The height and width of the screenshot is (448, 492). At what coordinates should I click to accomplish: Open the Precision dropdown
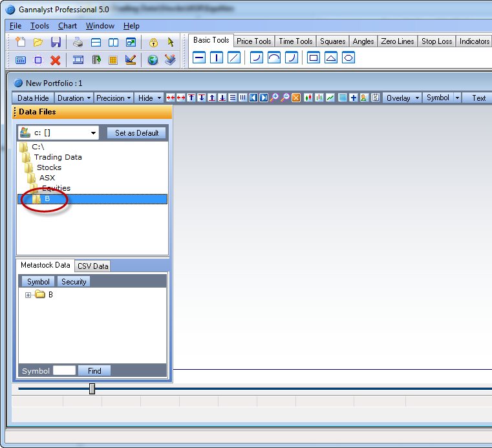[x=114, y=98]
